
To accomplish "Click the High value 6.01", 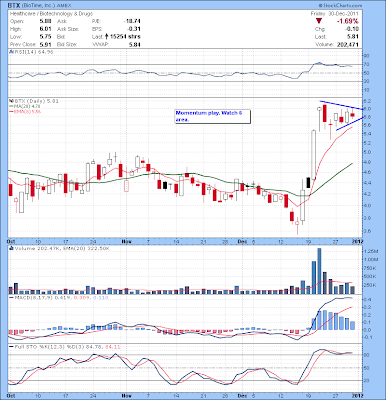I will point(45,29).
